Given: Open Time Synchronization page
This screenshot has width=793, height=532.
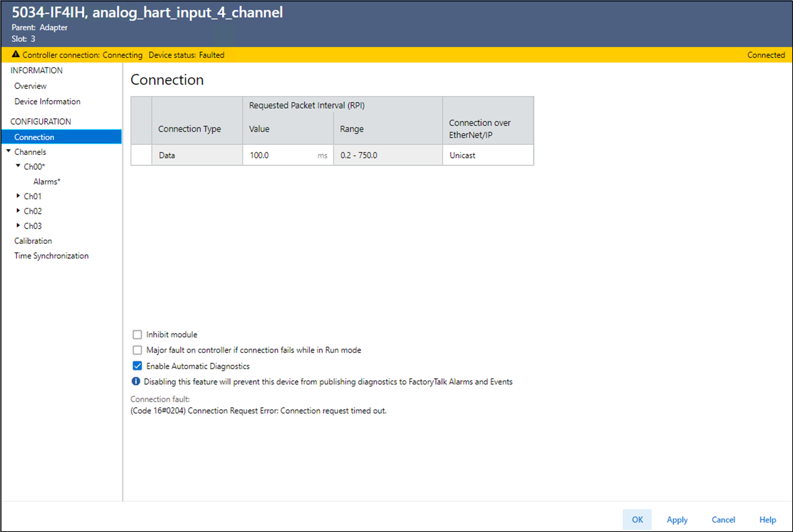Looking at the screenshot, I should point(51,256).
